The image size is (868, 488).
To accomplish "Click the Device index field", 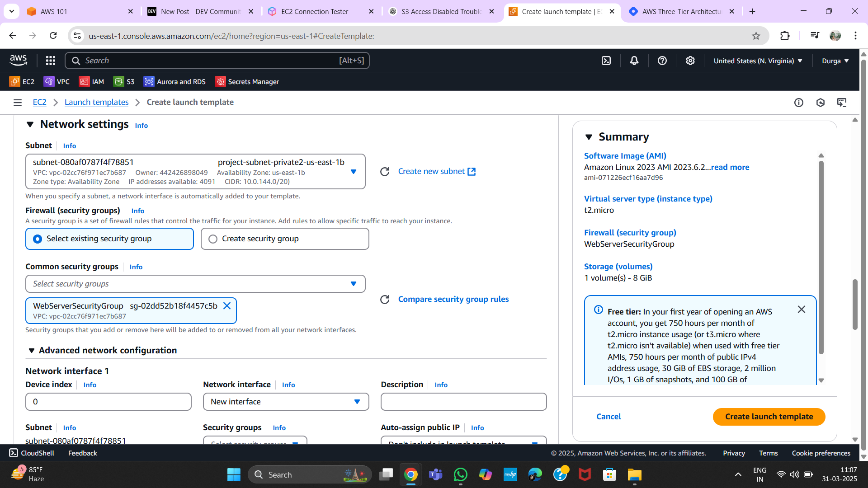I will pyautogui.click(x=108, y=402).
